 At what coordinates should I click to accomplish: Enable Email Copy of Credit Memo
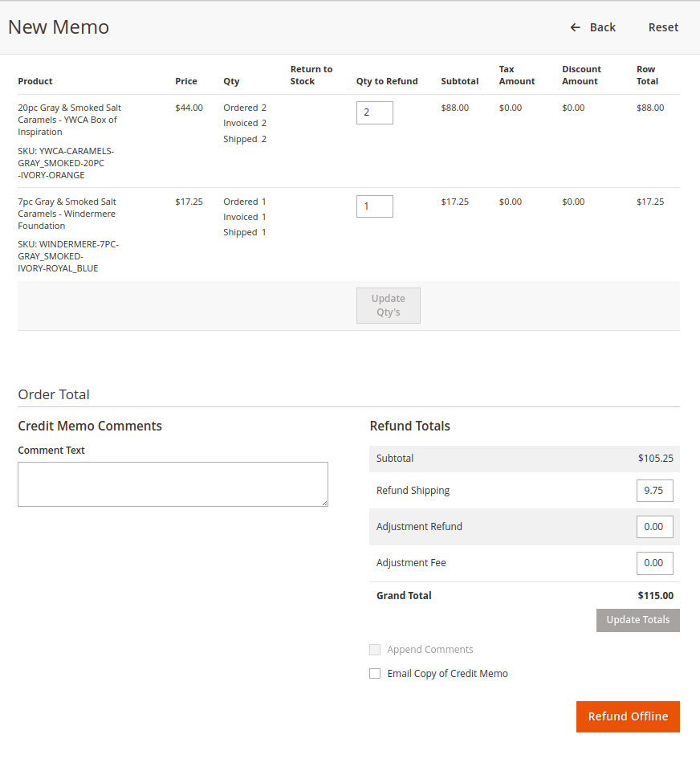coord(375,674)
